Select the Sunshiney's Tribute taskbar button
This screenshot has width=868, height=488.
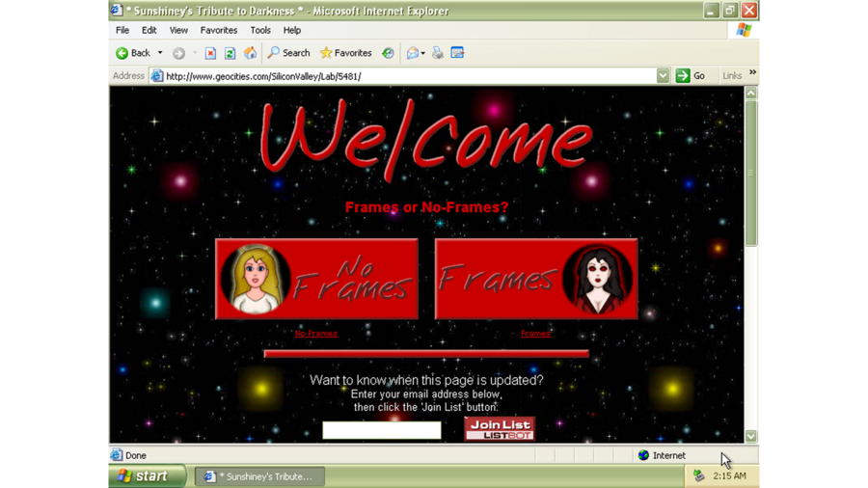pos(259,476)
